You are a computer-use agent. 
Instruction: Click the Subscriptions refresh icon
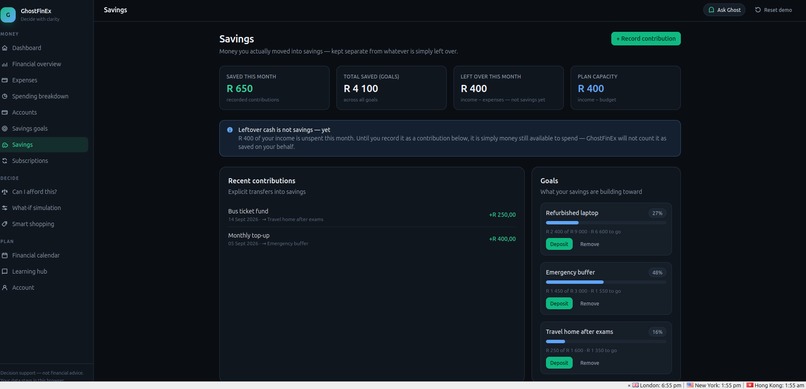(x=5, y=161)
